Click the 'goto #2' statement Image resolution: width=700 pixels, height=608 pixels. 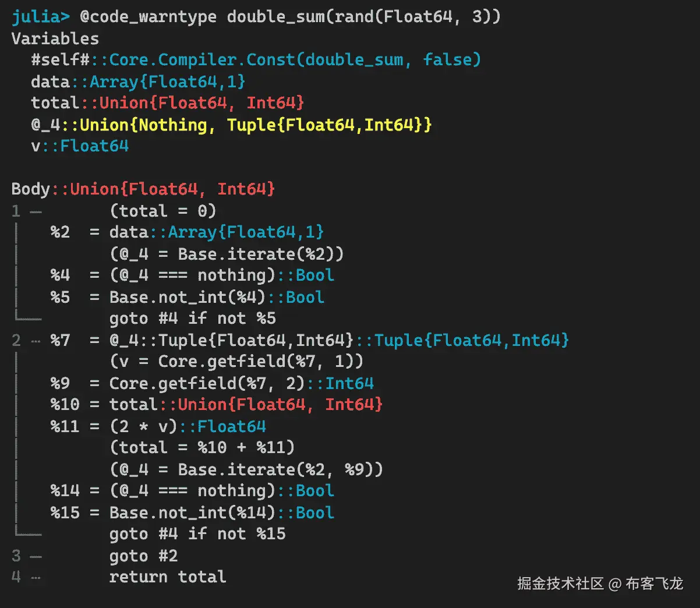point(143,556)
